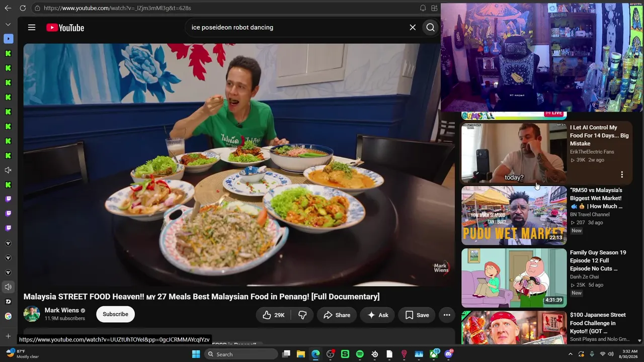The height and width of the screenshot is (362, 644).
Task: Reload the page with the refresh icon
Action: pyautogui.click(x=23, y=8)
